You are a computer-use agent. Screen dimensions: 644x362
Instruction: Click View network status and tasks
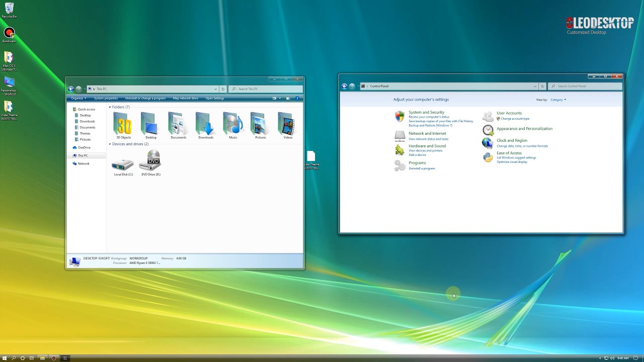pos(428,139)
